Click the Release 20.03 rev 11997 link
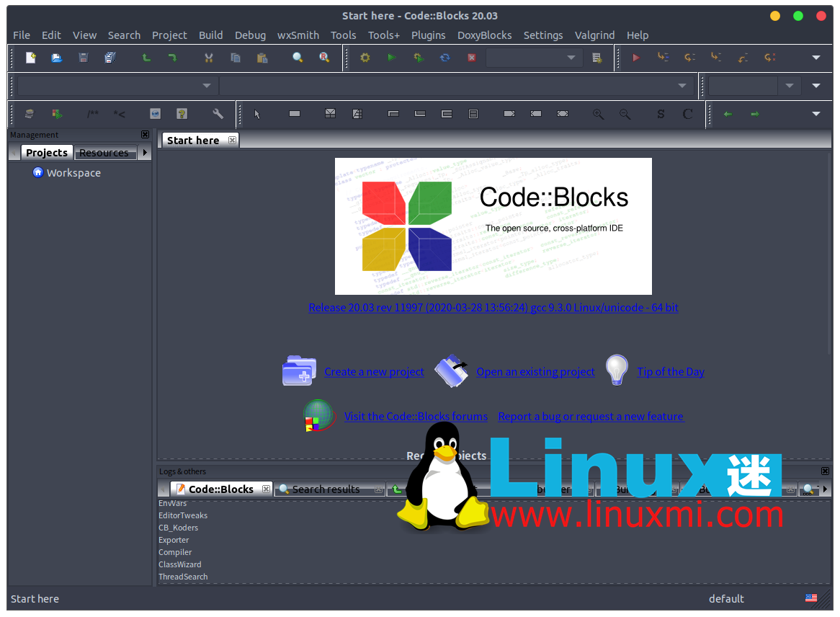 [x=493, y=308]
